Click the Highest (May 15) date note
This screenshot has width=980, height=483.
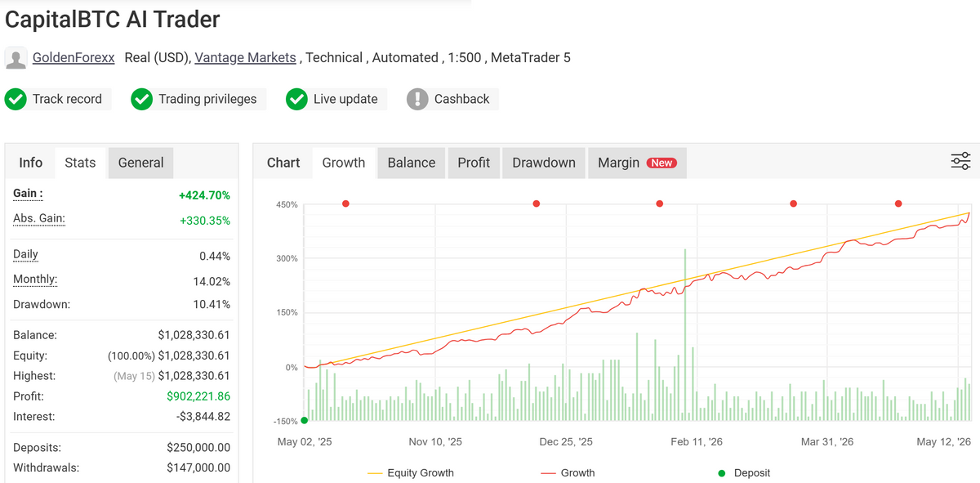click(133, 376)
